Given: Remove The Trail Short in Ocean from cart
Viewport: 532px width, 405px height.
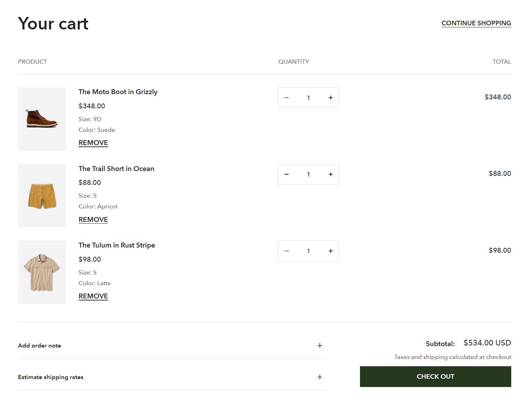Looking at the screenshot, I should 93,219.
